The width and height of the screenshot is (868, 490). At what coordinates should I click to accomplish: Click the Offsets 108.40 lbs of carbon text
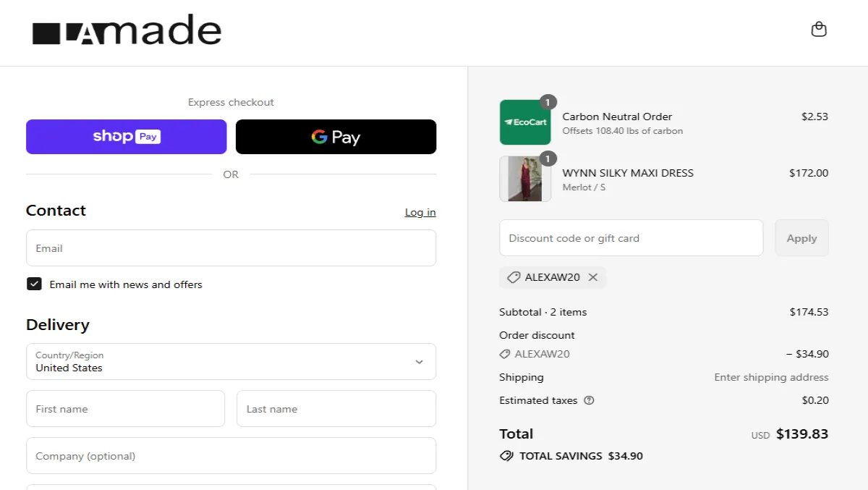tap(623, 131)
